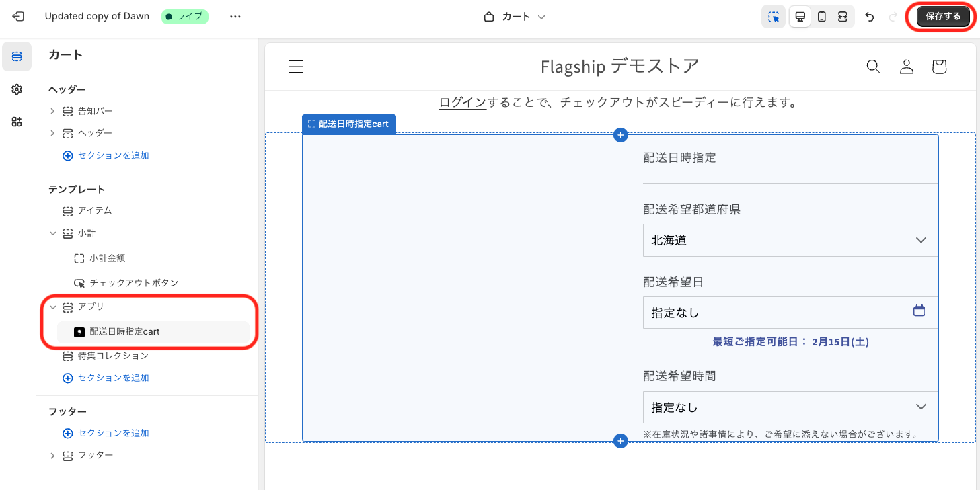Click the cart bag icon in store header
The image size is (980, 490).
click(x=939, y=67)
